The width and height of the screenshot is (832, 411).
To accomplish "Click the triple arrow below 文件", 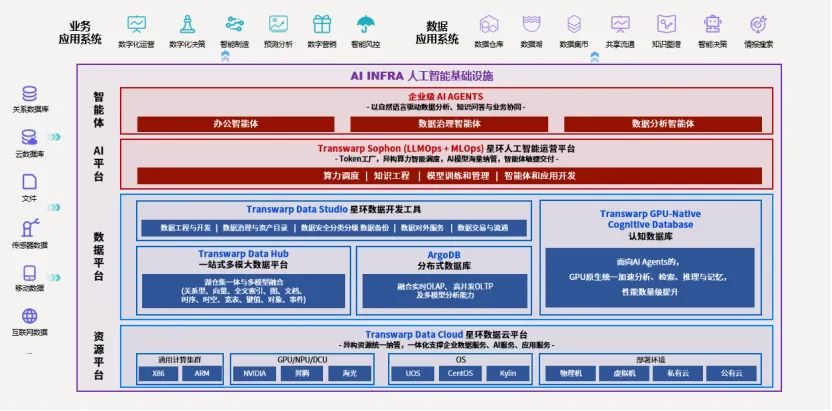I will (x=54, y=207).
